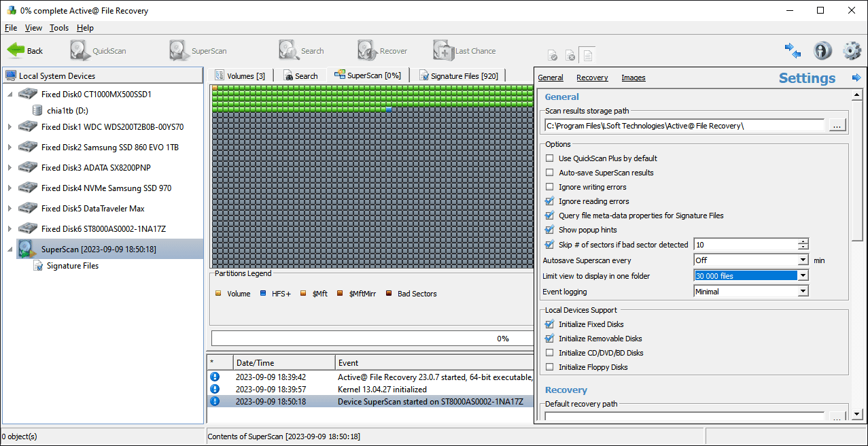Click the Fixed Disk5 DataTraveler Max icon
Image resolution: width=868 pixels, height=446 pixels.
click(28, 208)
